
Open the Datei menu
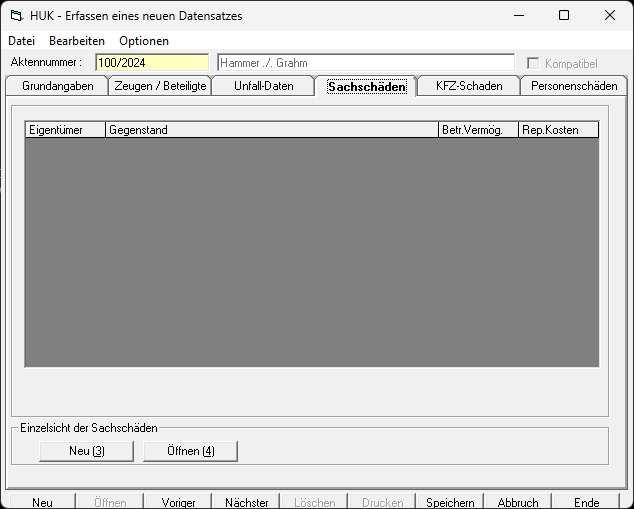click(x=21, y=41)
